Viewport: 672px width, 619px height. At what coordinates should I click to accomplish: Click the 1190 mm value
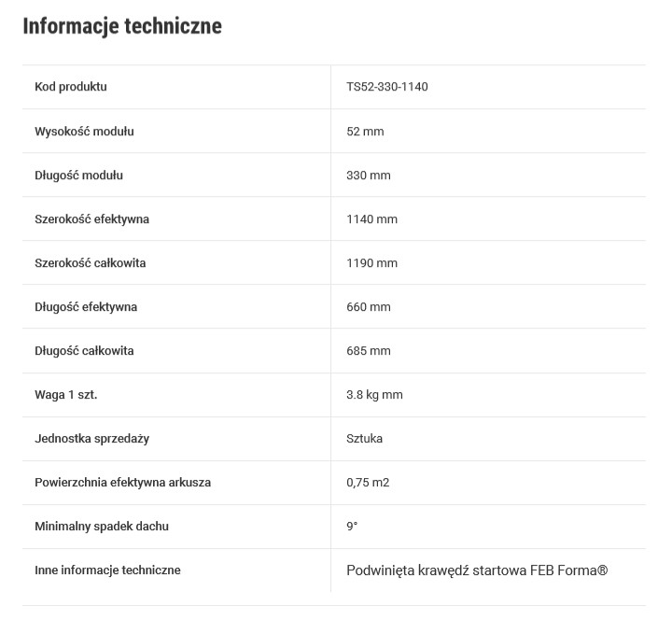coord(372,262)
